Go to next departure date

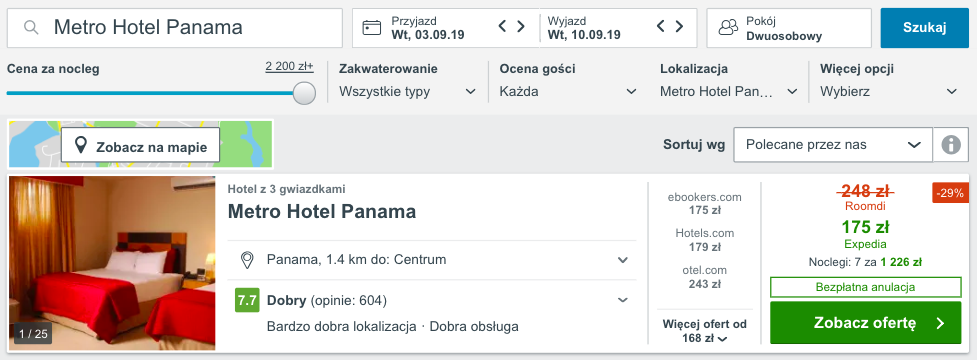679,26
